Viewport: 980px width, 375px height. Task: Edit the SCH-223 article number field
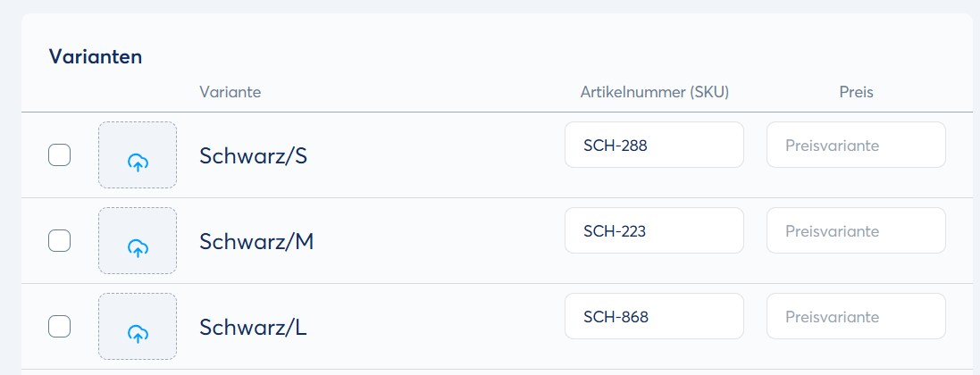click(654, 230)
